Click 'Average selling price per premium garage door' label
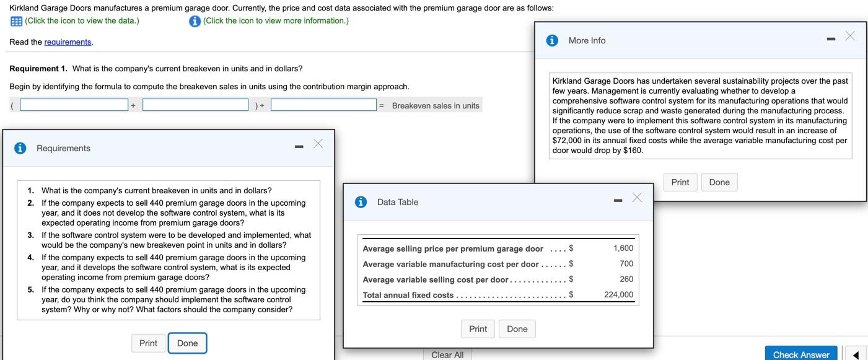The width and height of the screenshot is (868, 360). coord(453,249)
